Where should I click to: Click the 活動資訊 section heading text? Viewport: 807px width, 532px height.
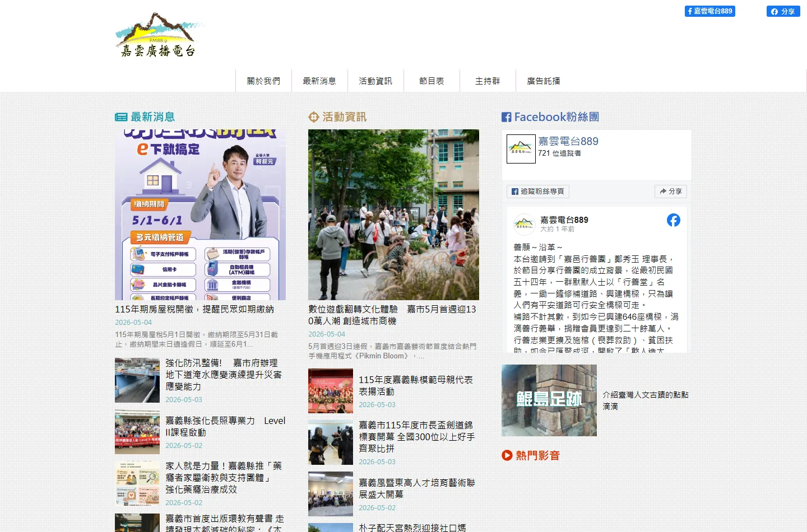tap(345, 117)
